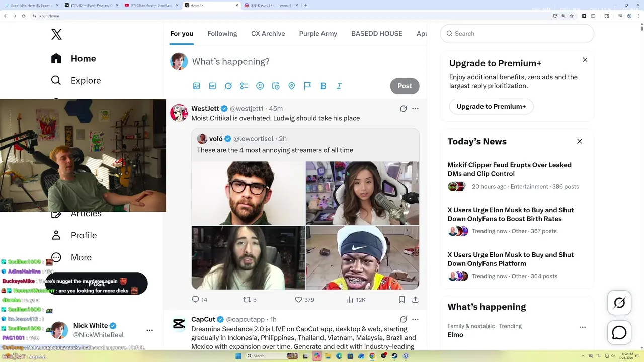Viewport: 644px width, 362px height.
Task: Open 'Shut Down OnlyFans to Boost Birth Rates' story
Action: (x=517, y=220)
